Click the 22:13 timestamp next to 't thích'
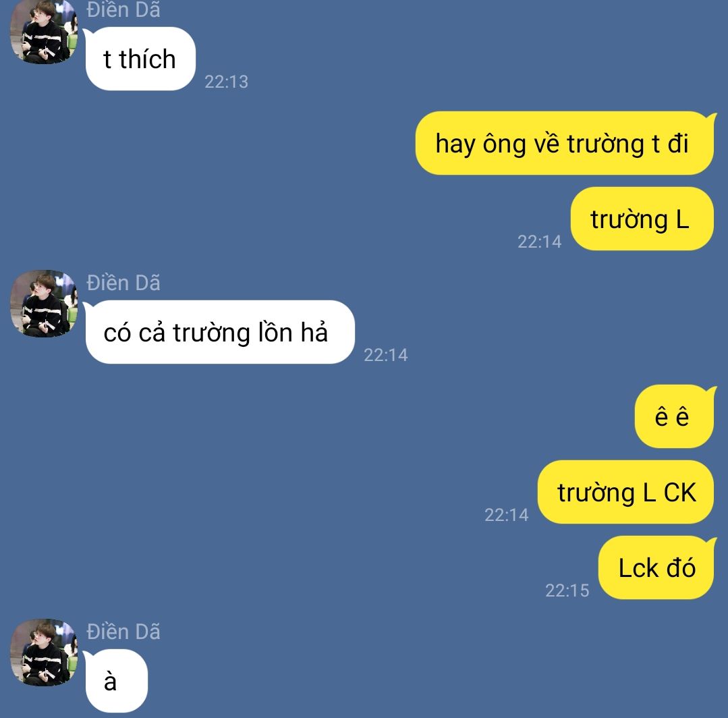 point(226,82)
